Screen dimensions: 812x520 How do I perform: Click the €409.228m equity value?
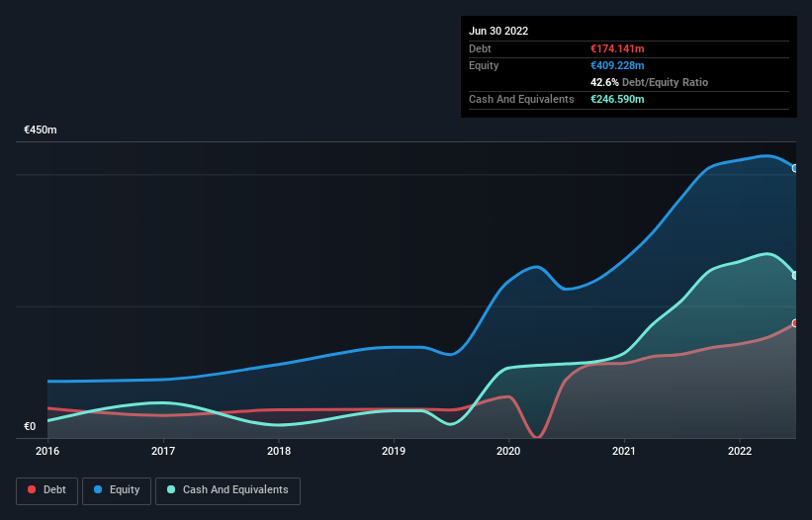(x=617, y=65)
